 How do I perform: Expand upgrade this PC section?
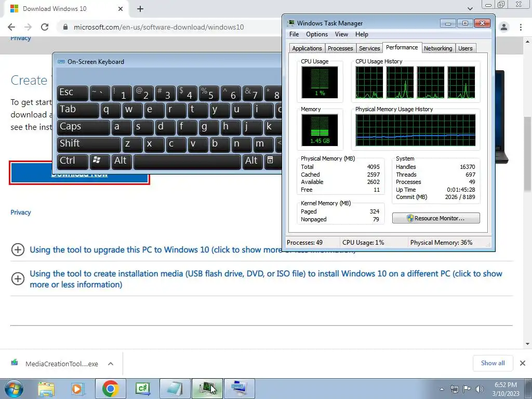[x=18, y=250]
